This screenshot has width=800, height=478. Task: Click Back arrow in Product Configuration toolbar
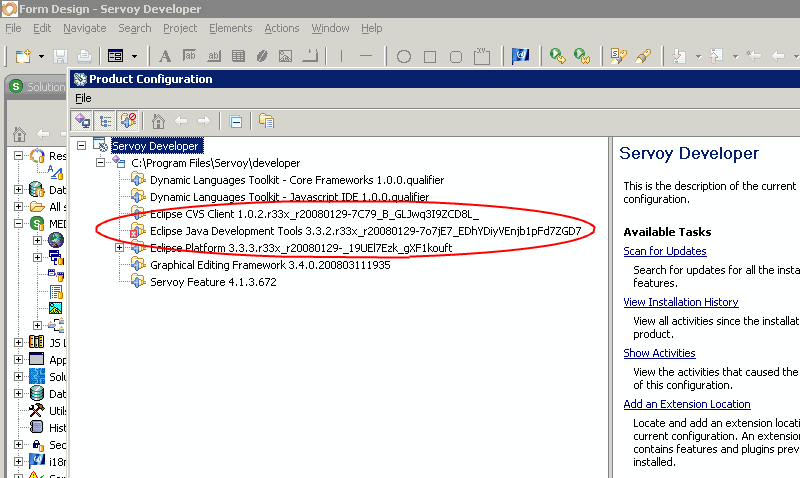(x=181, y=121)
